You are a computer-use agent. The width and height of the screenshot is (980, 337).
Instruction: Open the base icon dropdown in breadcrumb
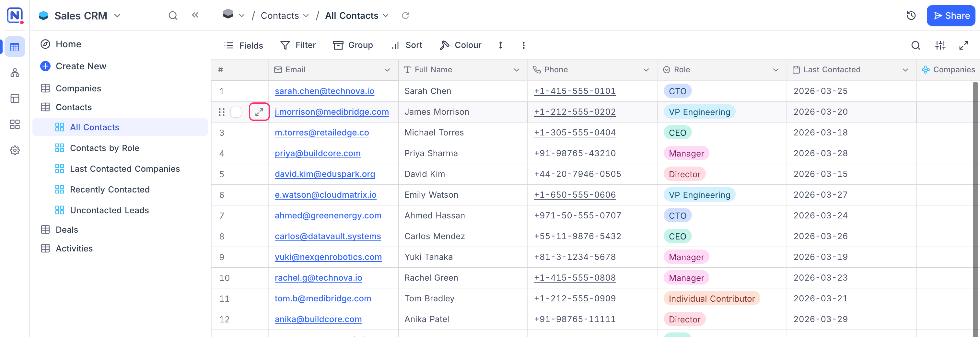point(233,15)
